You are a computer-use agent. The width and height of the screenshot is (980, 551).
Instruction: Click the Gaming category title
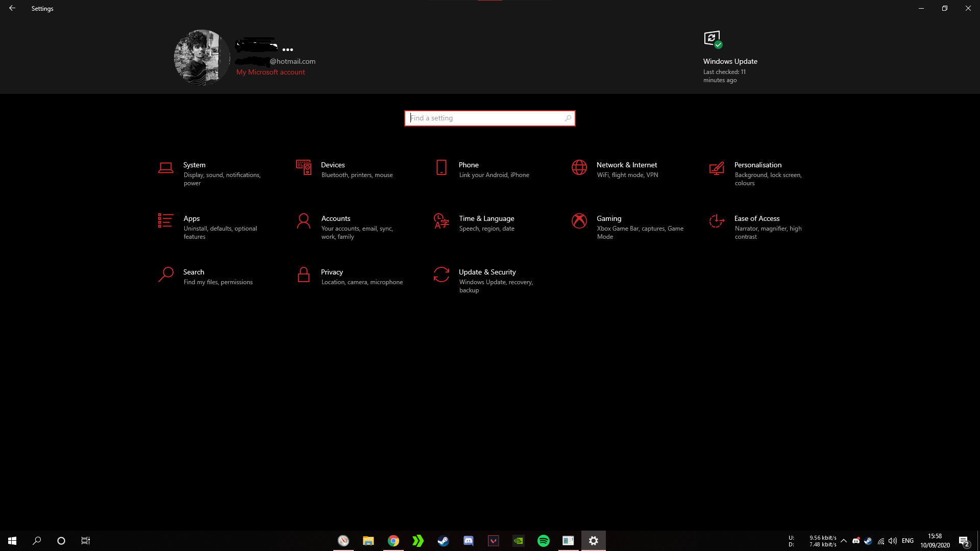coord(609,218)
